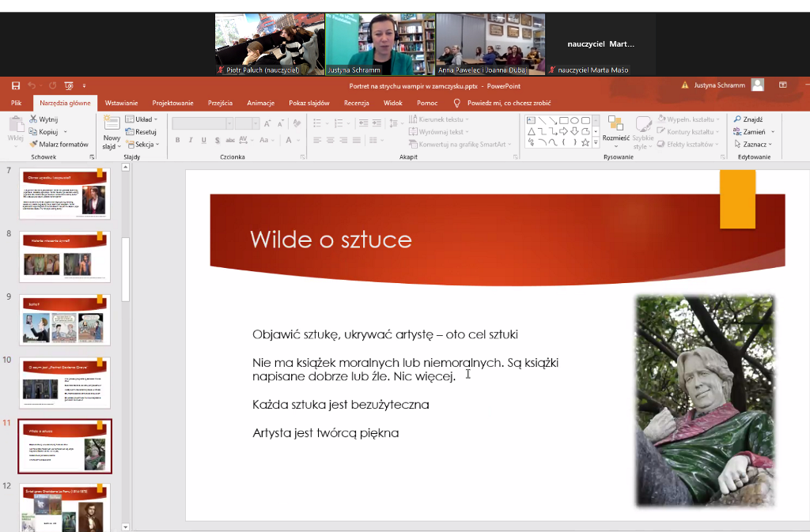Click the Resetuj slide button
The width and height of the screenshot is (810, 532).
click(x=142, y=132)
